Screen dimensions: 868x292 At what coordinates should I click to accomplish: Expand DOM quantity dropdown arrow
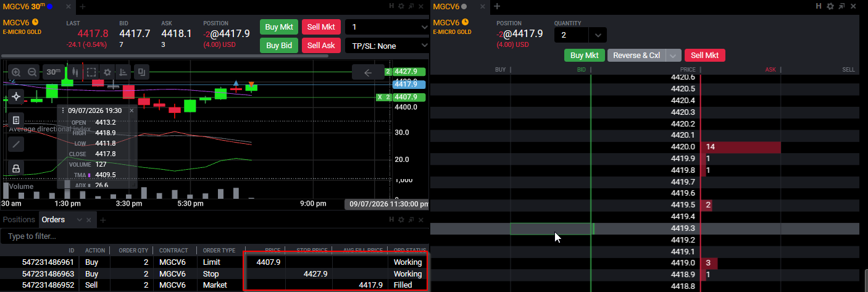[598, 35]
